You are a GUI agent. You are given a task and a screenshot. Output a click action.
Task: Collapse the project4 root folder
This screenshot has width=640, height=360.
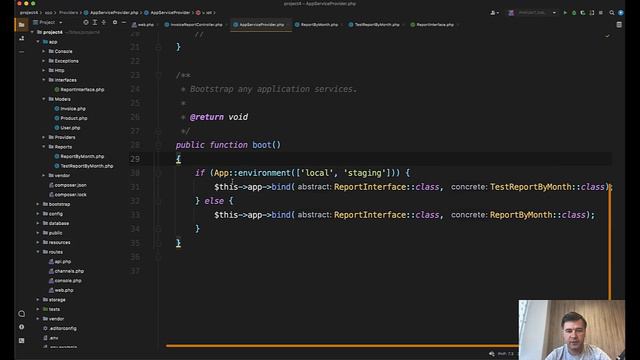pos(32,32)
